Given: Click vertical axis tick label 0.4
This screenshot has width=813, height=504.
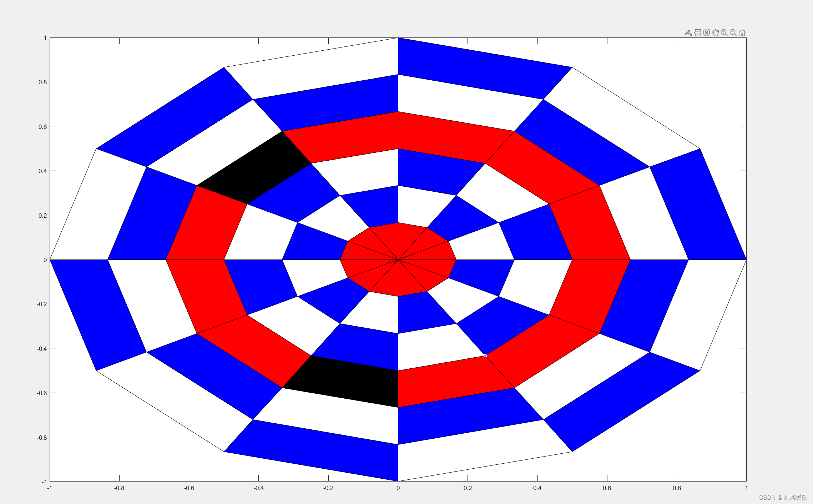Looking at the screenshot, I should point(42,171).
